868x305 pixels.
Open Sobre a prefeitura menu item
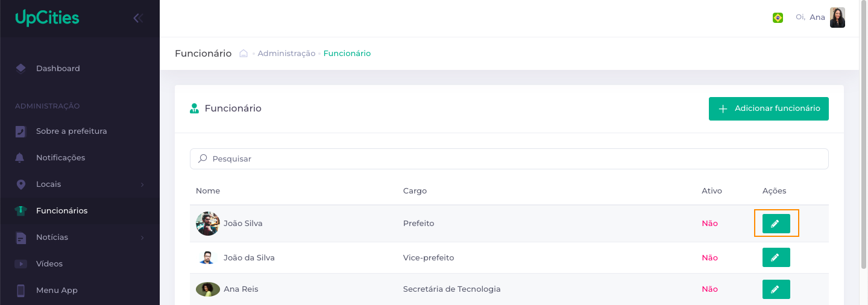click(x=80, y=131)
